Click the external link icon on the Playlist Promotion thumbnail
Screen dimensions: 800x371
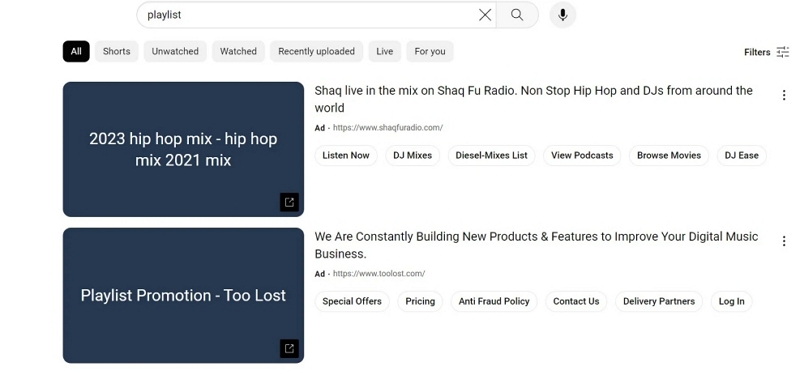tap(289, 349)
